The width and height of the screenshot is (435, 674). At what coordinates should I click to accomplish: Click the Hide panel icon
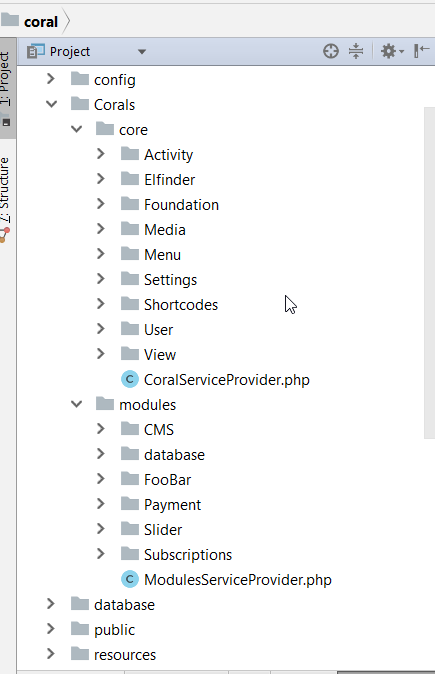tap(421, 51)
